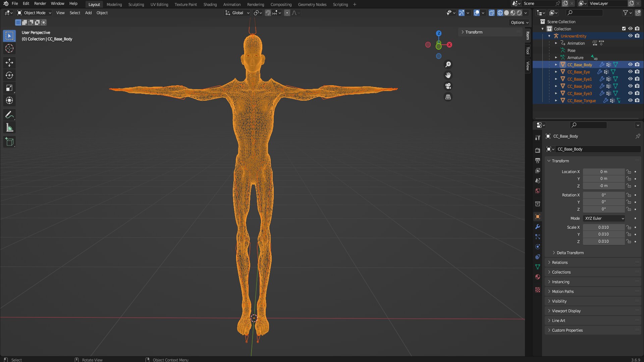Screen dimensions: 644x362
Task: Expand the Viewport Display panel
Action: [x=566, y=311]
